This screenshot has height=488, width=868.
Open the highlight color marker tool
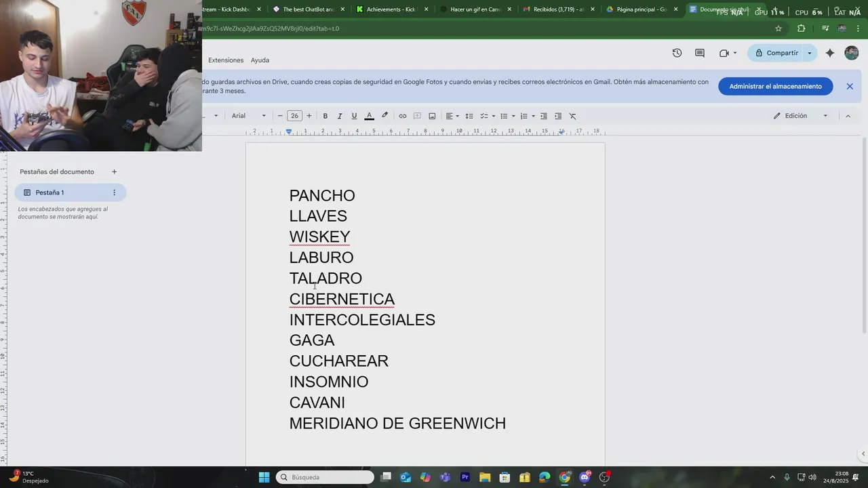point(384,116)
